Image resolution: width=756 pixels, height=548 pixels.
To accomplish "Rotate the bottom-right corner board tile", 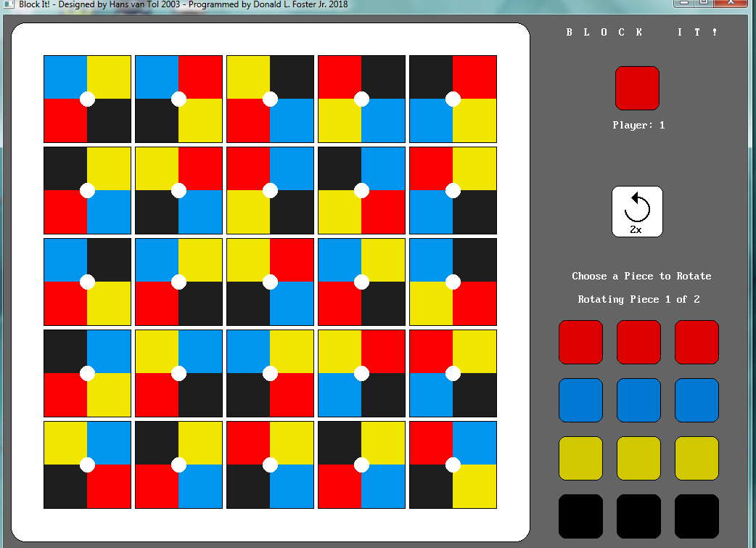I will (x=453, y=465).
